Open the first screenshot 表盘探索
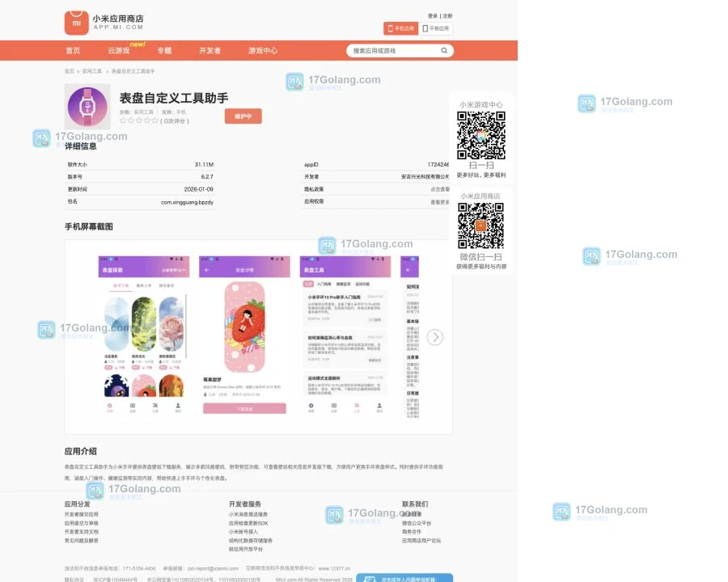Viewport: 728px width, 582px height. point(144,337)
